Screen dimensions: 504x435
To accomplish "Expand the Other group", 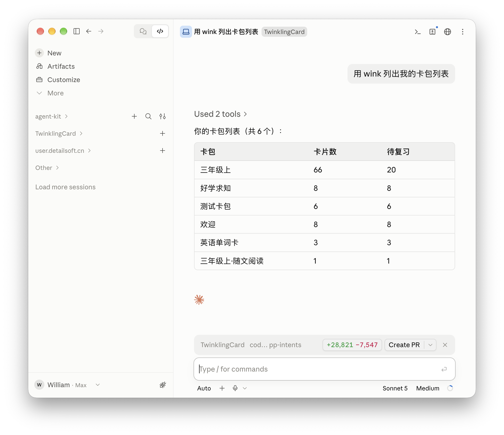I will point(47,168).
